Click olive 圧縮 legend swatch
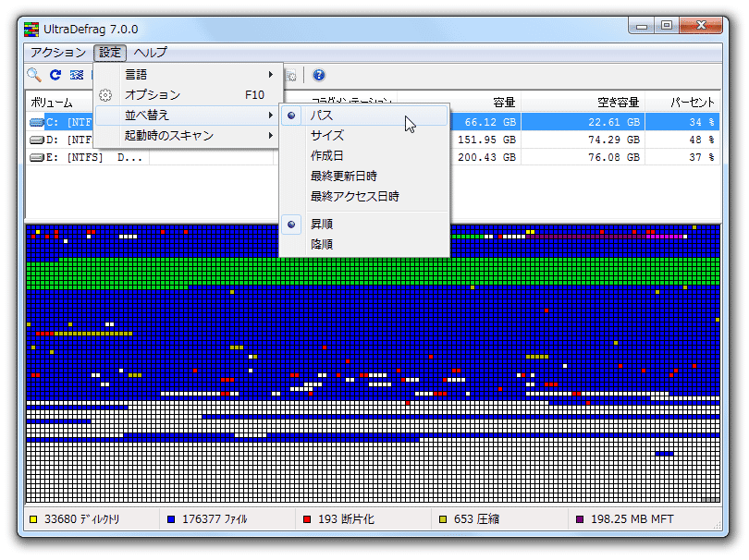Image resolution: width=749 pixels, height=560 pixels. pyautogui.click(x=443, y=519)
